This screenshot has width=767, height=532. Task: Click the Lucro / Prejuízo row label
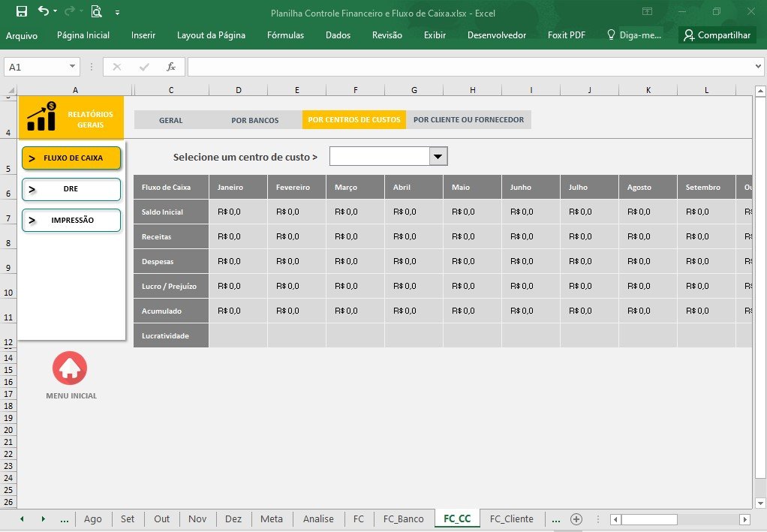tap(170, 286)
